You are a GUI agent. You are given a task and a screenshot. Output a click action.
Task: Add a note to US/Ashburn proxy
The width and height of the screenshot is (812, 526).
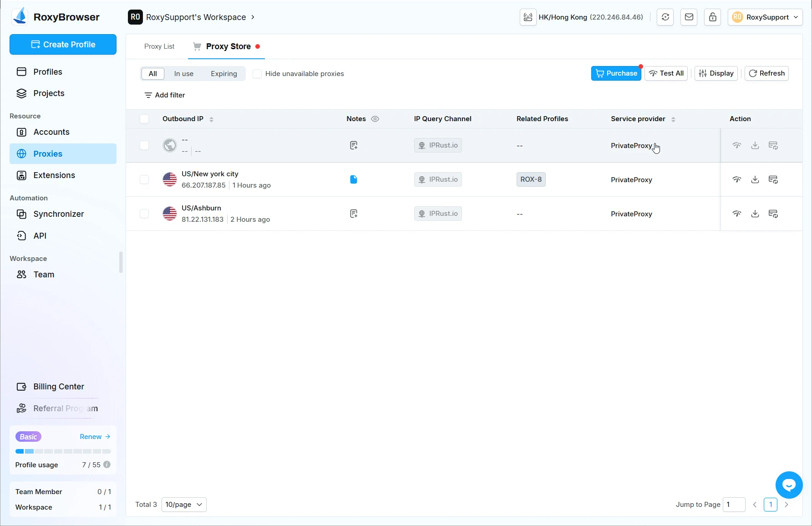[x=354, y=214]
